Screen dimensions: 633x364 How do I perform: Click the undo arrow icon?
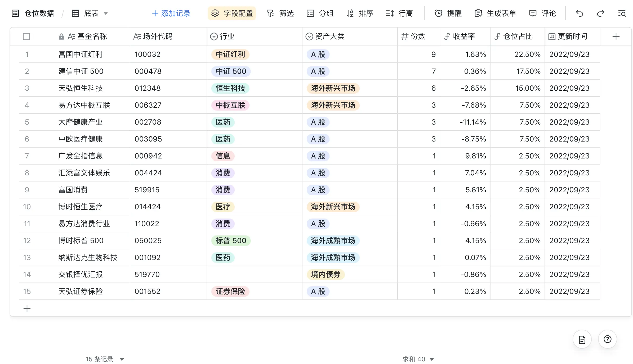point(579,13)
